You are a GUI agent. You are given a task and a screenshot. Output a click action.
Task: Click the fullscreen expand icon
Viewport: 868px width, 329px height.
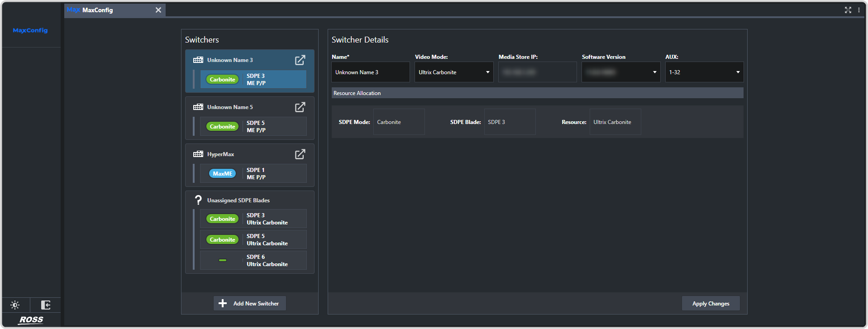(848, 10)
